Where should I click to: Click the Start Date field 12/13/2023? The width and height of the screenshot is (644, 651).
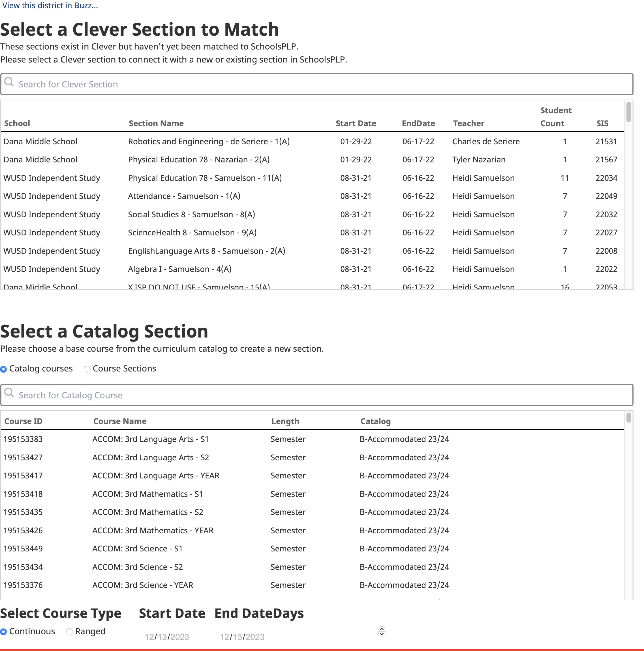167,637
